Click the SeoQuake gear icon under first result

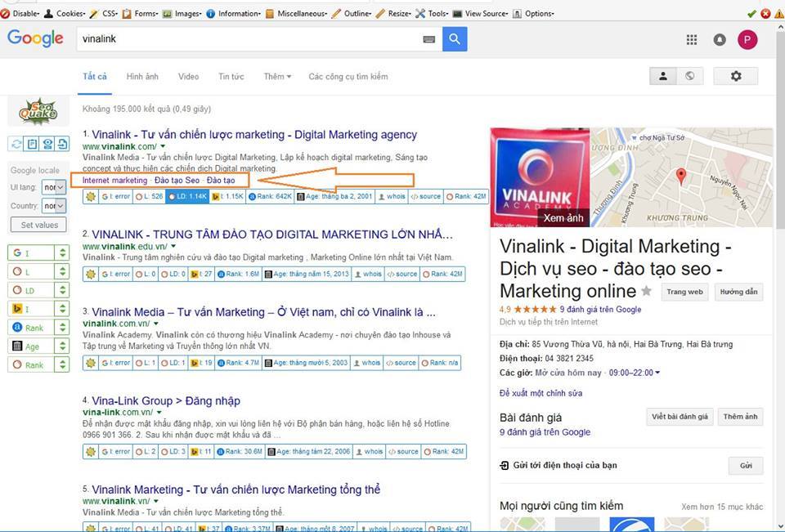pos(91,196)
